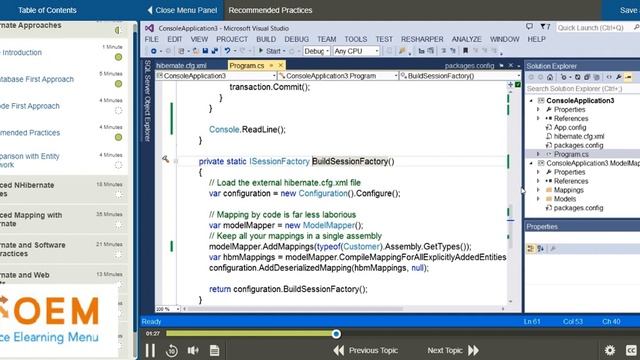
Task: Click the feedback speech bubble icon
Action: point(529,27)
